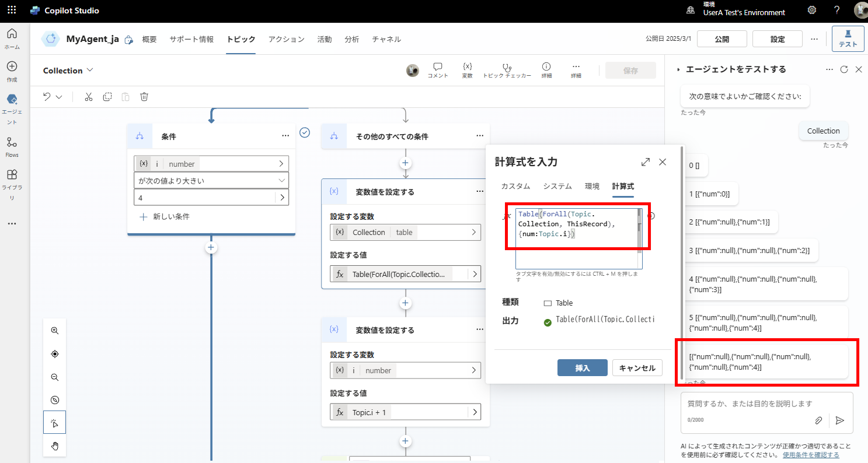Expand the undo history chevron
This screenshot has height=463, width=868.
coord(58,96)
